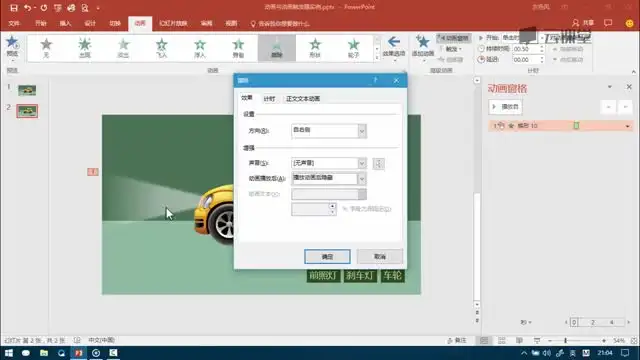Switch to Slide Show (幻灯片放映) ribbon tab

pyautogui.click(x=173, y=23)
